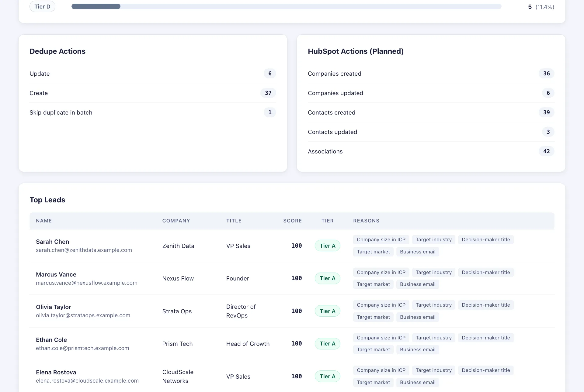Click Sarah Chen's Business email tag
Viewport: 584px width, 392px height.
pos(418,252)
